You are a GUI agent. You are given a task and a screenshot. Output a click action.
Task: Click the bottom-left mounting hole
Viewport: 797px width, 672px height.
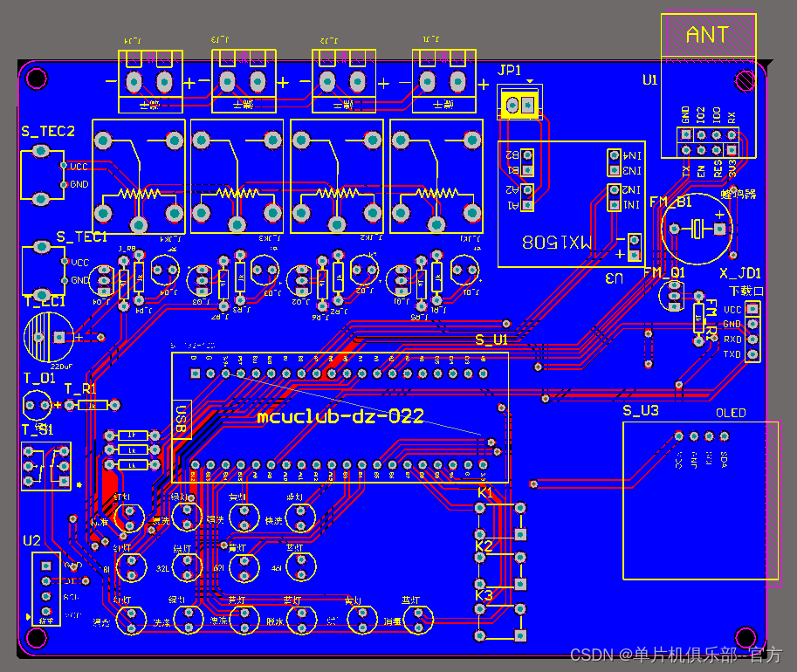tap(36, 637)
